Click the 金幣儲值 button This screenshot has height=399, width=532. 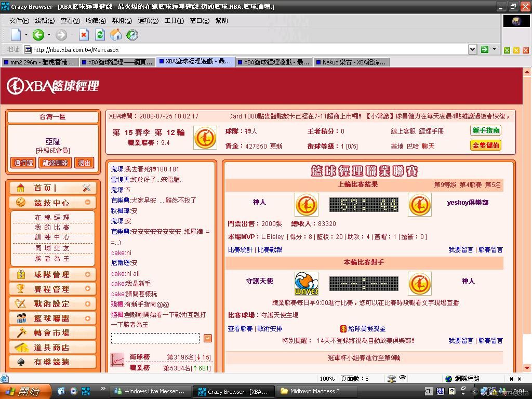tap(485, 145)
